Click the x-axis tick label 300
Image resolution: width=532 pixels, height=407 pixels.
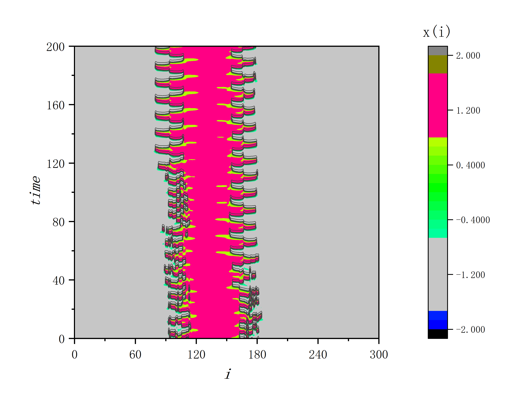[x=379, y=355]
